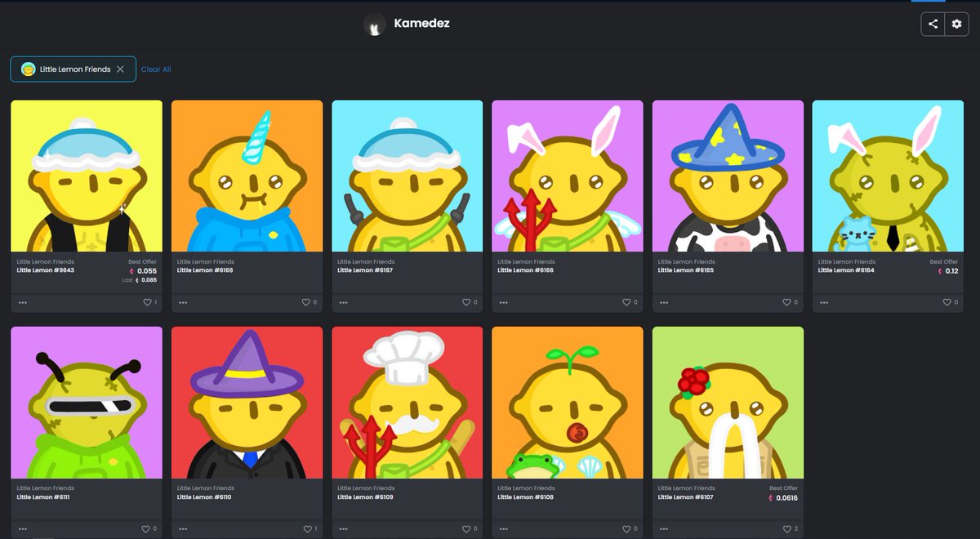980x539 pixels.
Task: Select the Little Lemon #6110 title
Action: tap(205, 497)
